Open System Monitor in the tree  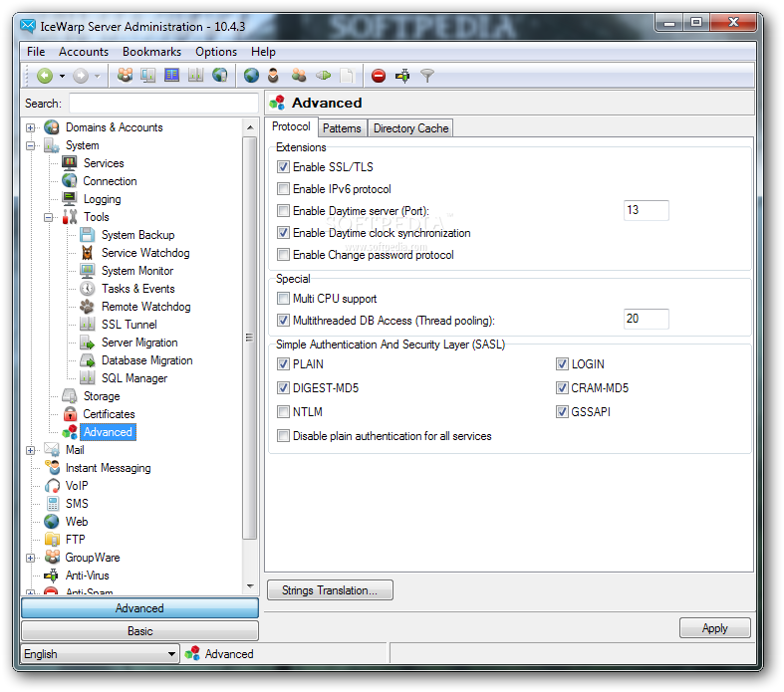point(137,271)
